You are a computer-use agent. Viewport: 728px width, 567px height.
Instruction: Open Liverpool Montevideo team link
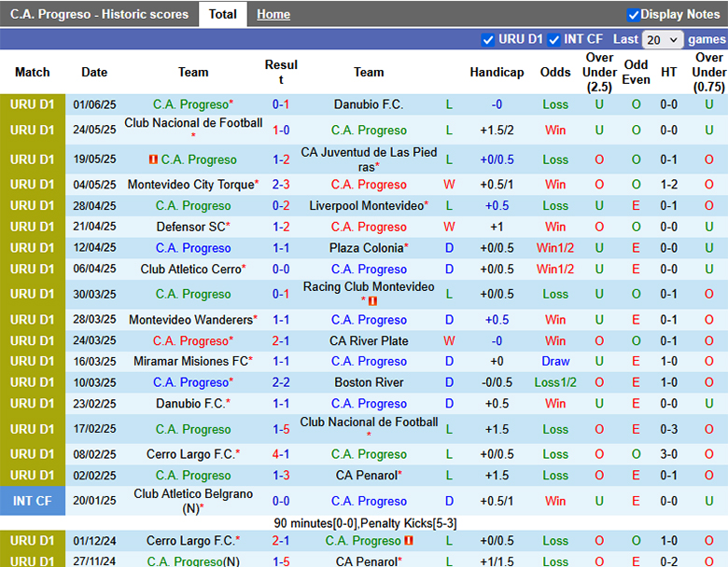367,205
